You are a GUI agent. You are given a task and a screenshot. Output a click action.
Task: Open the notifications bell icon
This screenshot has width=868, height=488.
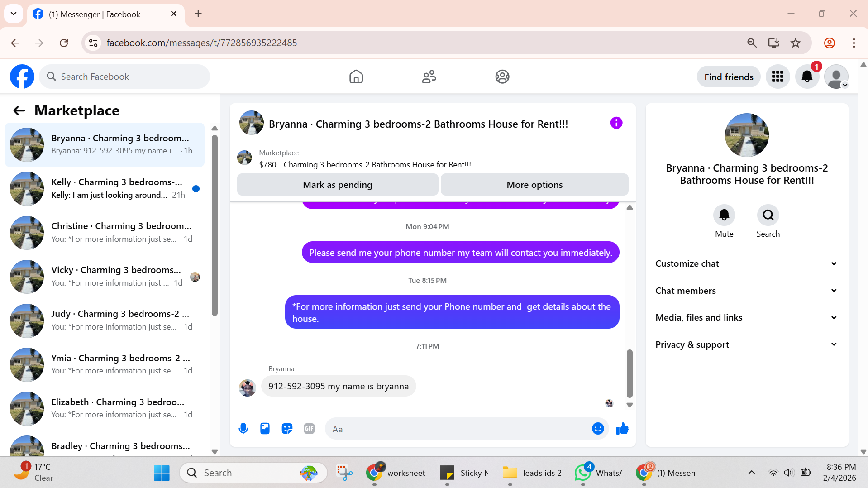tap(807, 77)
